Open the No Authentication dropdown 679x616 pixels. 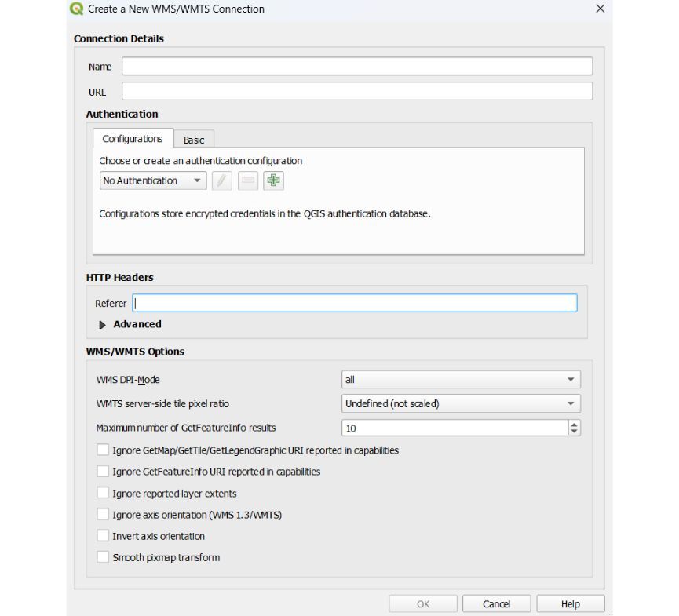(x=153, y=180)
